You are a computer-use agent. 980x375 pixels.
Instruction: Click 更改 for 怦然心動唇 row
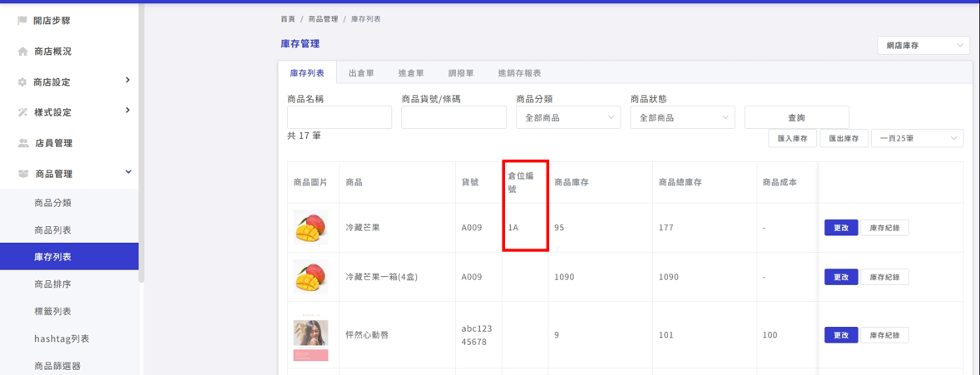pyautogui.click(x=840, y=335)
